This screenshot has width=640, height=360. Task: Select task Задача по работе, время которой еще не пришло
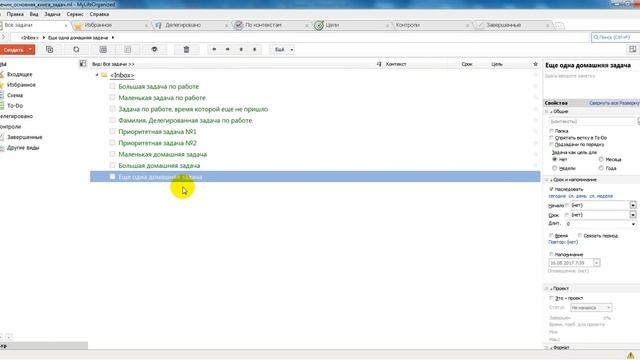pos(193,109)
